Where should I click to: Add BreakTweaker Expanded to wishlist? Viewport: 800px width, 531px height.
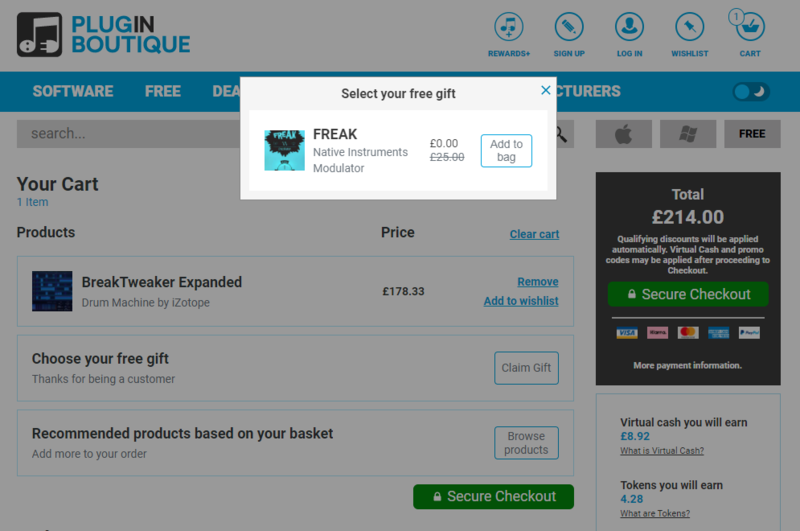pos(521,301)
